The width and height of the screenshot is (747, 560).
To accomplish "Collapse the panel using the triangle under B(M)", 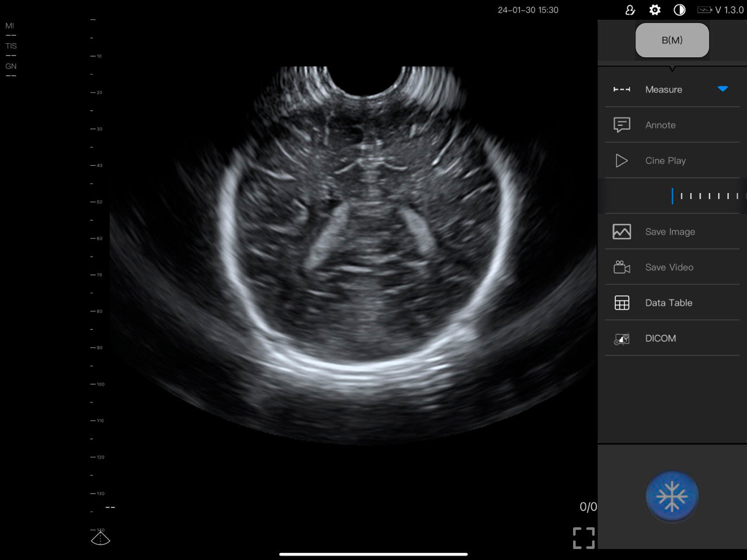I will click(672, 69).
